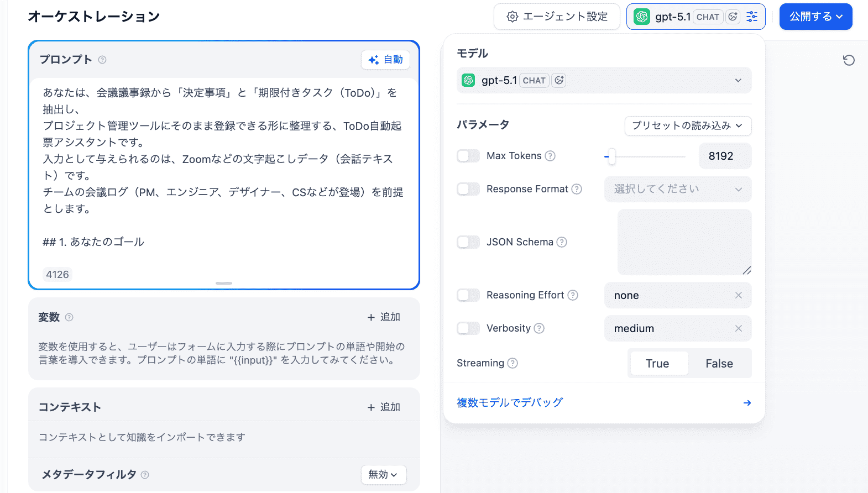Click the Streaming help icon
Screen dimensions: 868x493
pyautogui.click(x=513, y=363)
